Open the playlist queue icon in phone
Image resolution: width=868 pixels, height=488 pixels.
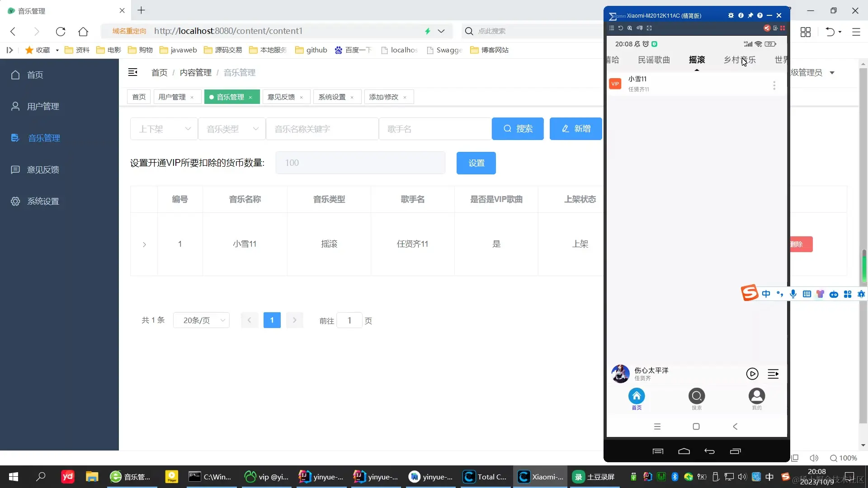coord(773,374)
